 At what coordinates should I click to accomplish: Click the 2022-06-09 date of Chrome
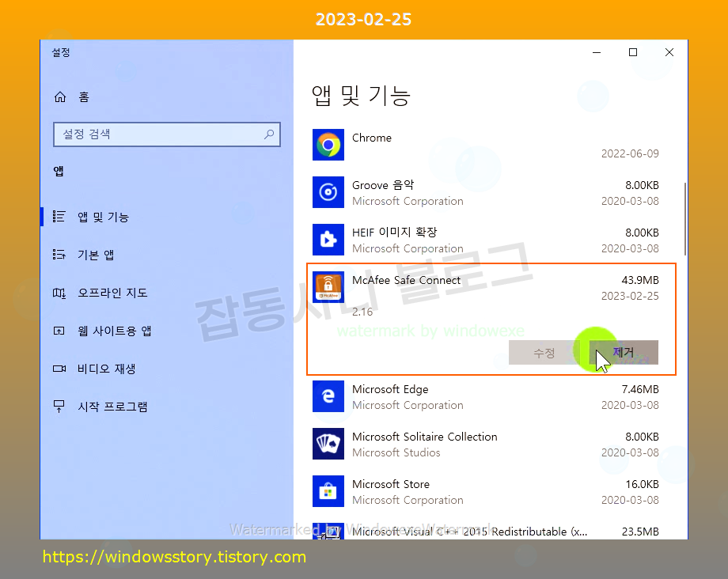[x=630, y=153]
